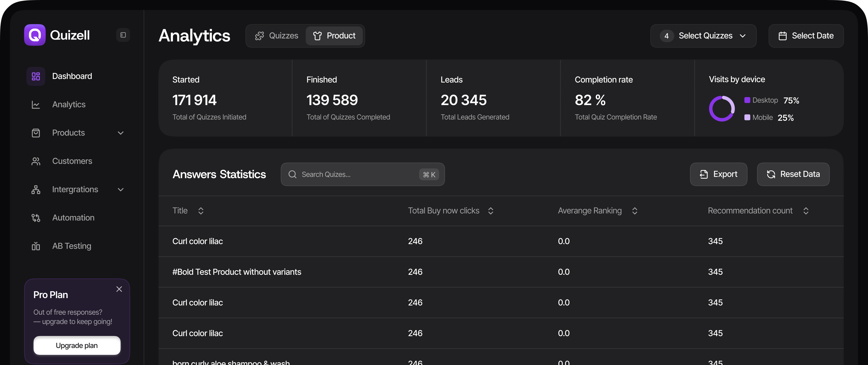
Task: Click the purple Desktop legend swatch
Action: coord(747,100)
